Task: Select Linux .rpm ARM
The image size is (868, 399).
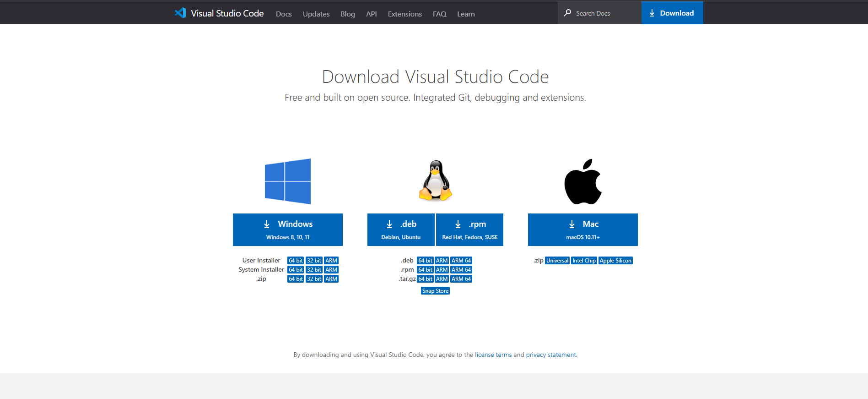Action: pyautogui.click(x=442, y=270)
